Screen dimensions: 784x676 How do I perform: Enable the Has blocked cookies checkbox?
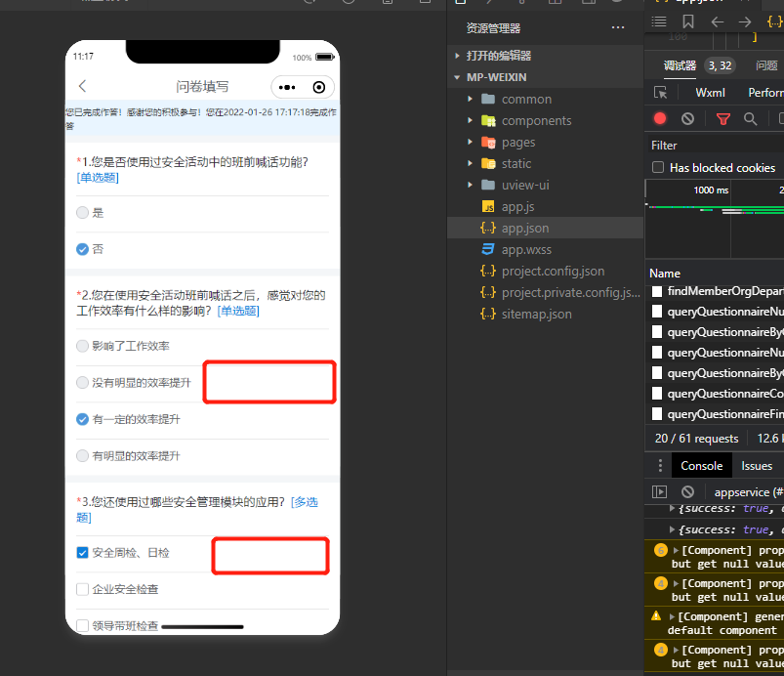click(658, 167)
